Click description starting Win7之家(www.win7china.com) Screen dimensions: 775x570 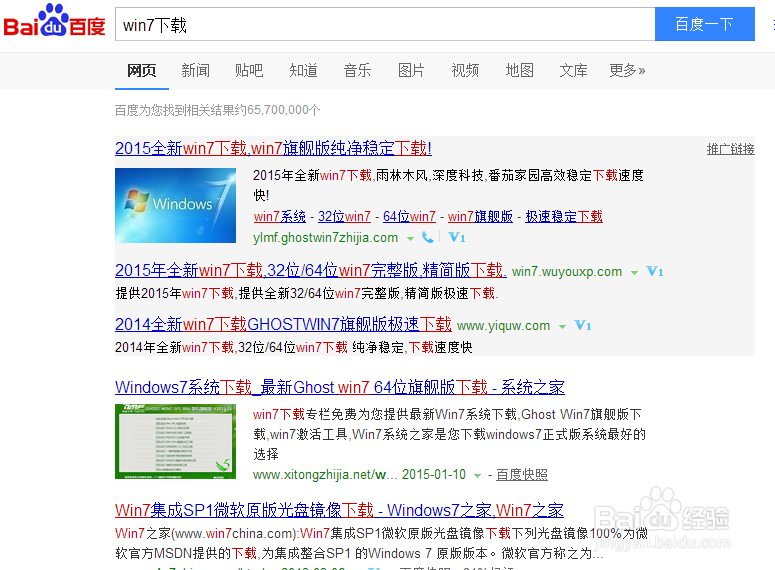tap(381, 543)
